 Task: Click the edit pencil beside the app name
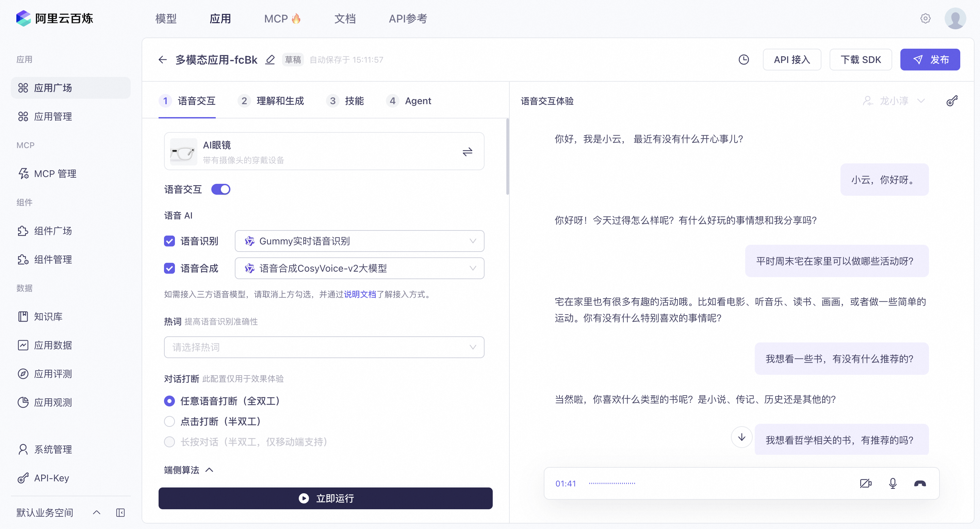pyautogui.click(x=270, y=60)
